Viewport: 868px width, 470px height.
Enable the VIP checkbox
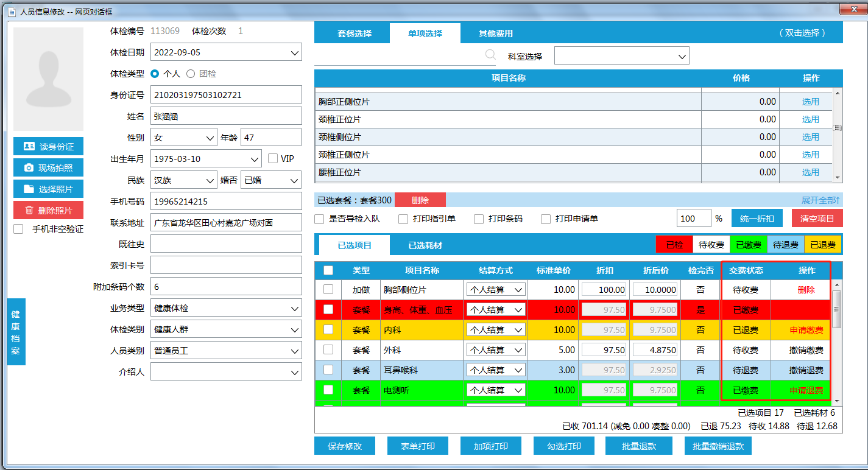pos(273,158)
